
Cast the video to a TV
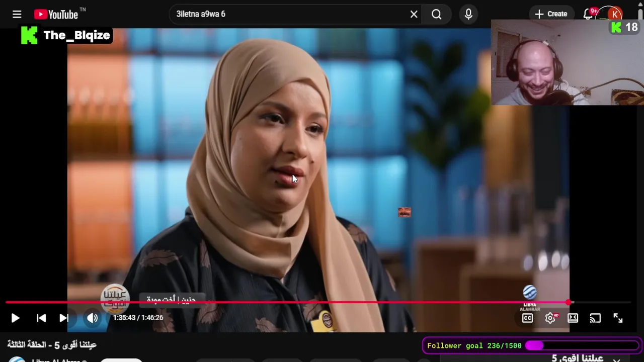click(x=595, y=318)
